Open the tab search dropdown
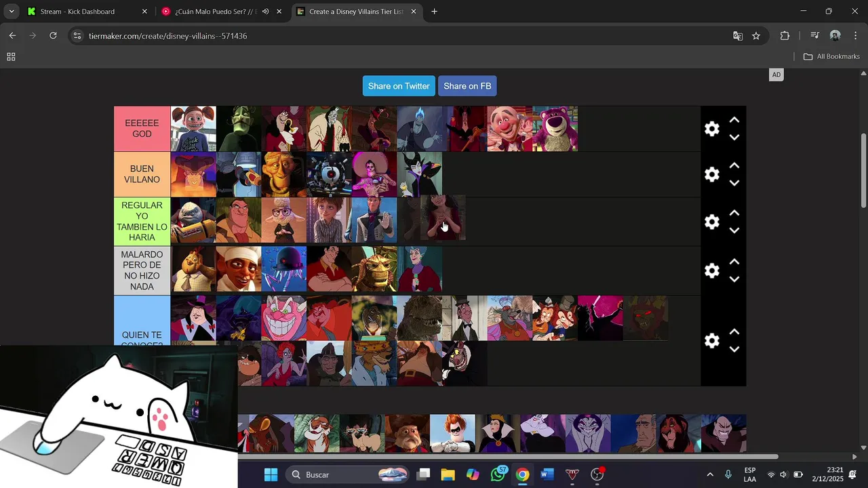Viewport: 868px width, 488px height. point(12,12)
